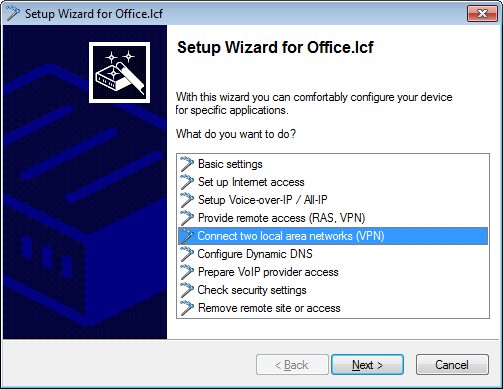Image resolution: width=503 pixels, height=389 pixels.
Task: Select Connect two local area networks (VPN)
Action: tap(333, 236)
